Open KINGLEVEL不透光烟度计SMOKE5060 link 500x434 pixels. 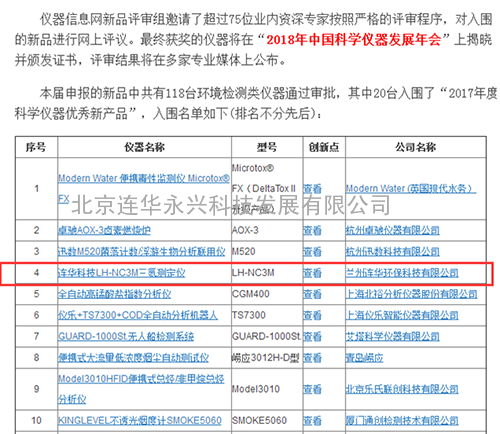point(140,421)
